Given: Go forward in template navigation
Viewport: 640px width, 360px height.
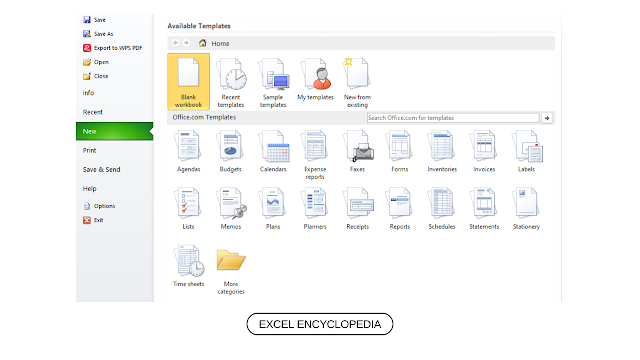Looking at the screenshot, I should tap(186, 43).
